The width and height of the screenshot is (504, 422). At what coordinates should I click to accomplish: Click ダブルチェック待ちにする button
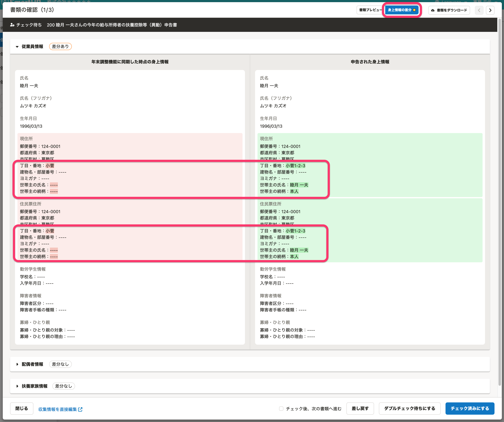click(409, 408)
